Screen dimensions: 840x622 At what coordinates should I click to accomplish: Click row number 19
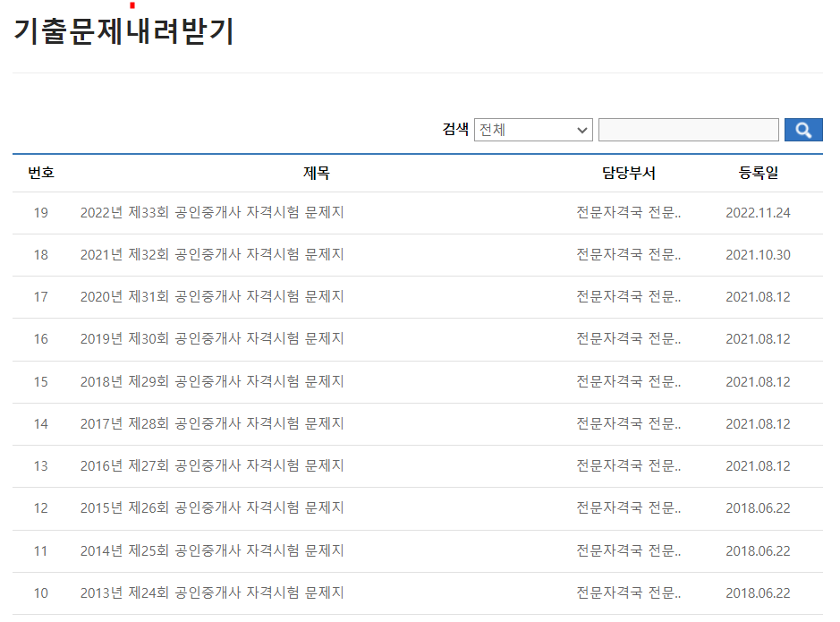click(x=41, y=213)
